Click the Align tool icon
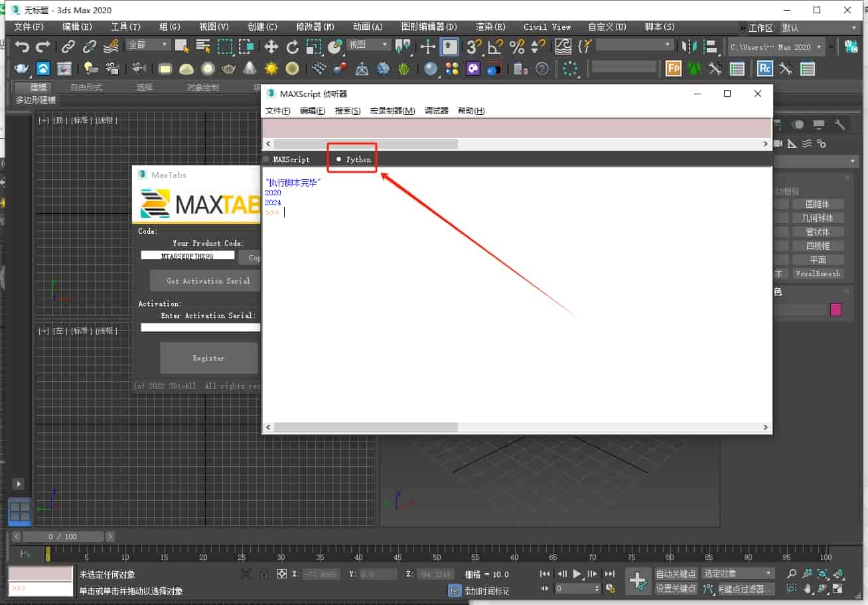868x605 pixels. pos(711,46)
